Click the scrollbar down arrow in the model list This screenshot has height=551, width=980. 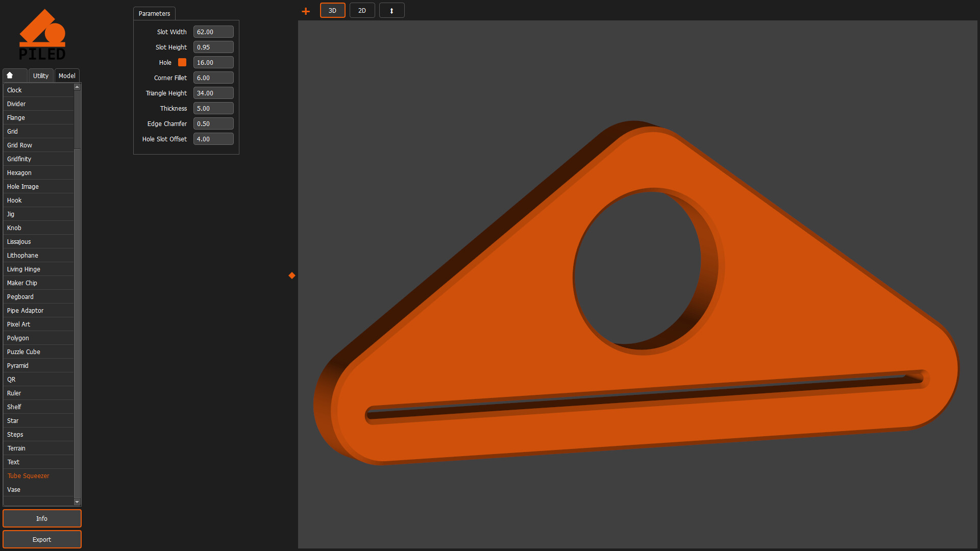point(77,502)
